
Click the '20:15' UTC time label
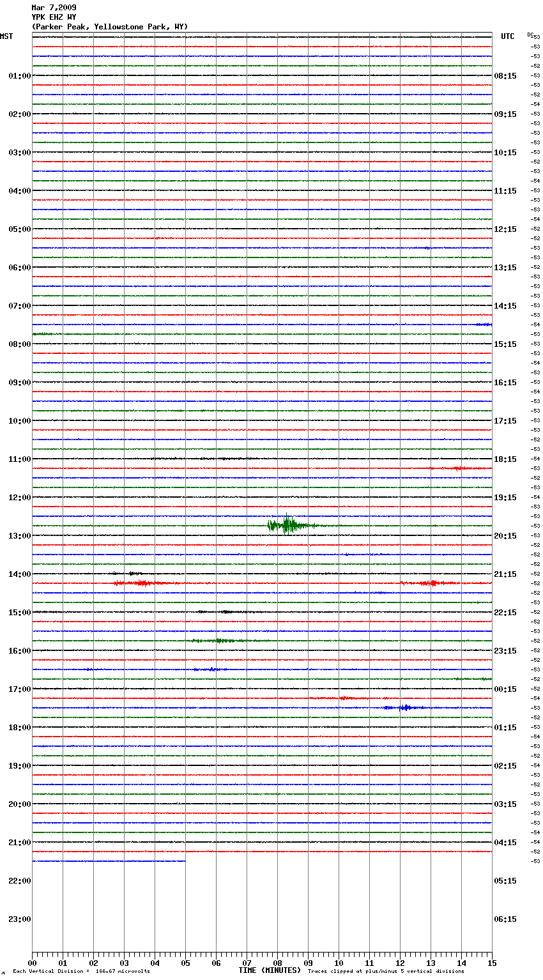tap(505, 536)
